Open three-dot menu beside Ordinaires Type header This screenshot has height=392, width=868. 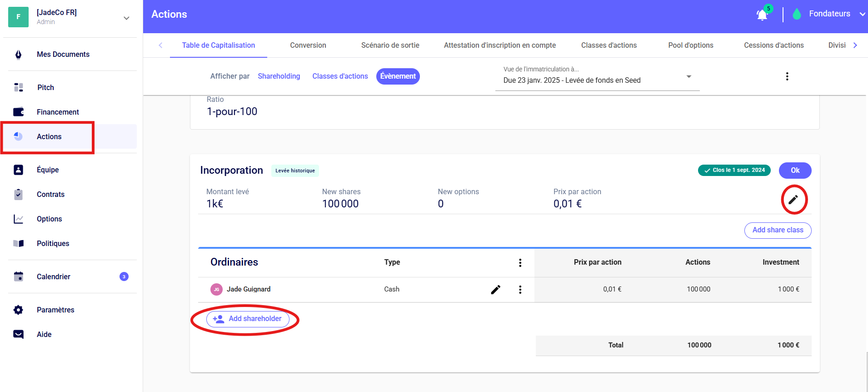coord(520,262)
